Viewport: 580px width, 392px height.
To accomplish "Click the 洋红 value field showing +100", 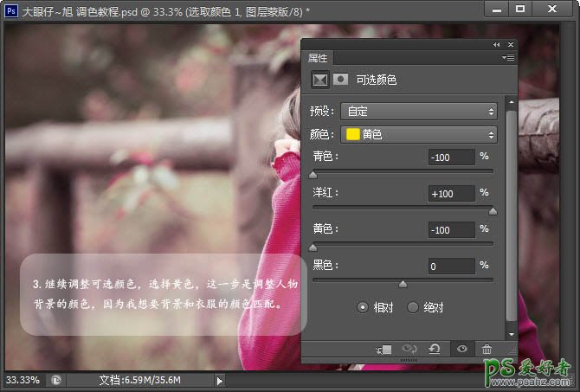I will 451,193.
